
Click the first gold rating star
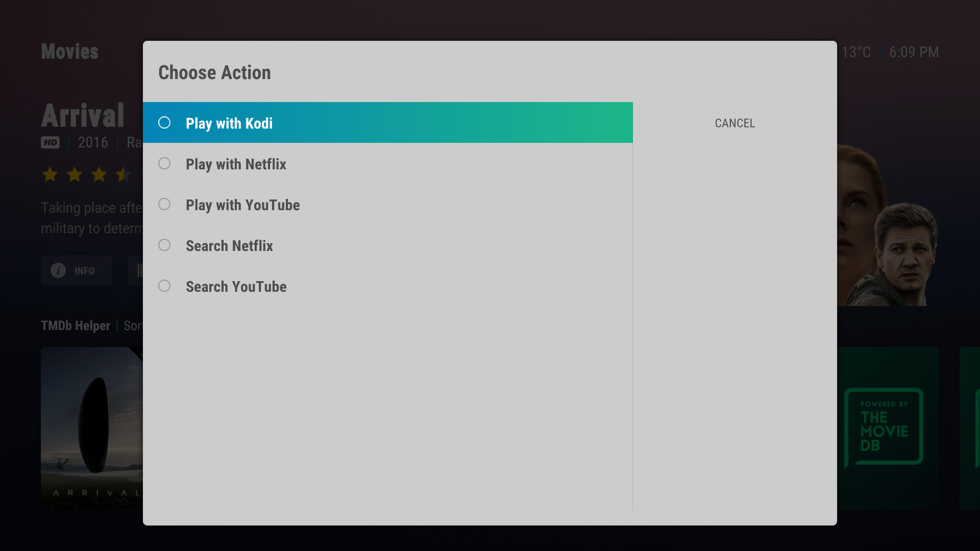50,174
